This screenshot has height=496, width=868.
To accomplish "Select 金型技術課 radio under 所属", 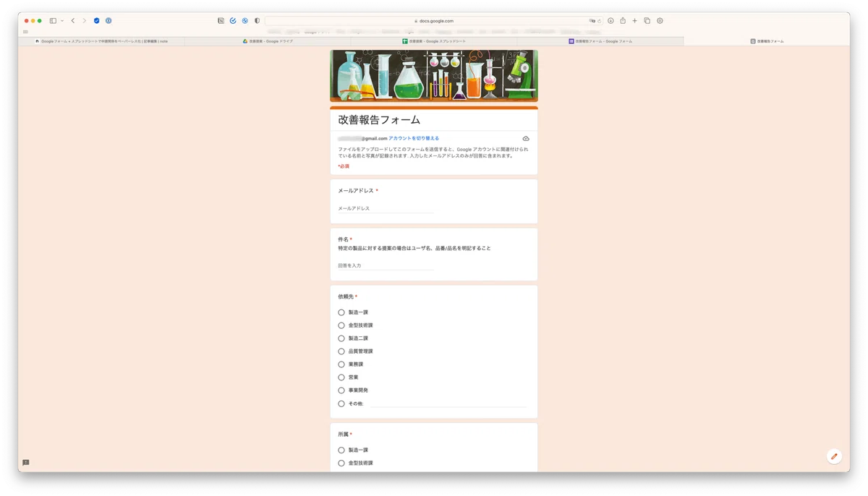I will 341,463.
